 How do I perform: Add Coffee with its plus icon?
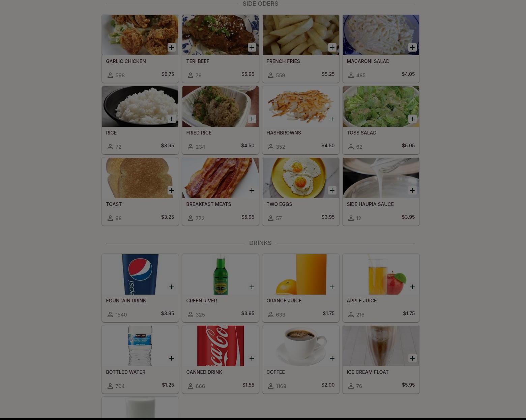pyautogui.click(x=332, y=358)
